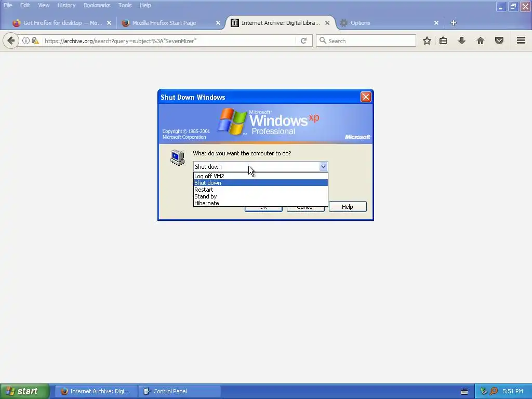Viewport: 532px width, 399px height.
Task: Close the Options tab
Action: tap(436, 23)
